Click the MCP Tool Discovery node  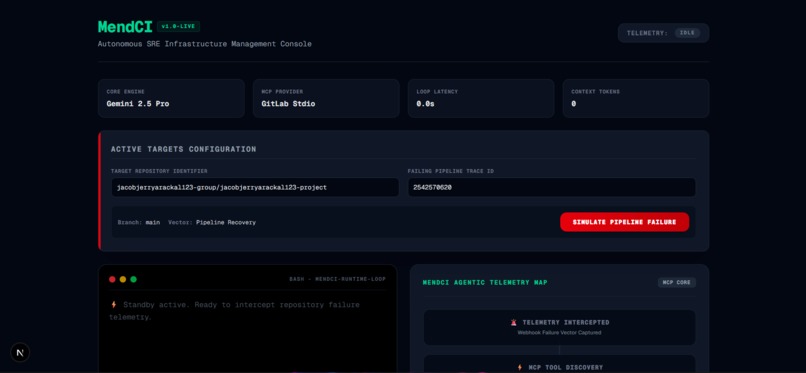(559, 364)
